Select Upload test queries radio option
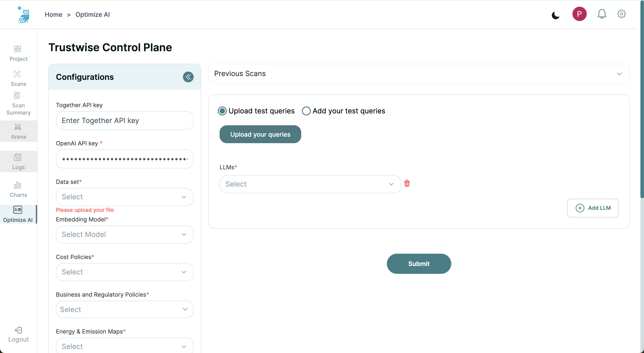This screenshot has height=353, width=644. [x=222, y=111]
